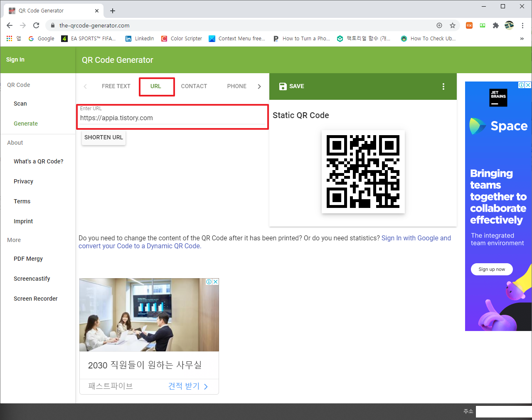Open the Color Scripter bookmark
Screen dimensions: 532x420
(x=182, y=38)
